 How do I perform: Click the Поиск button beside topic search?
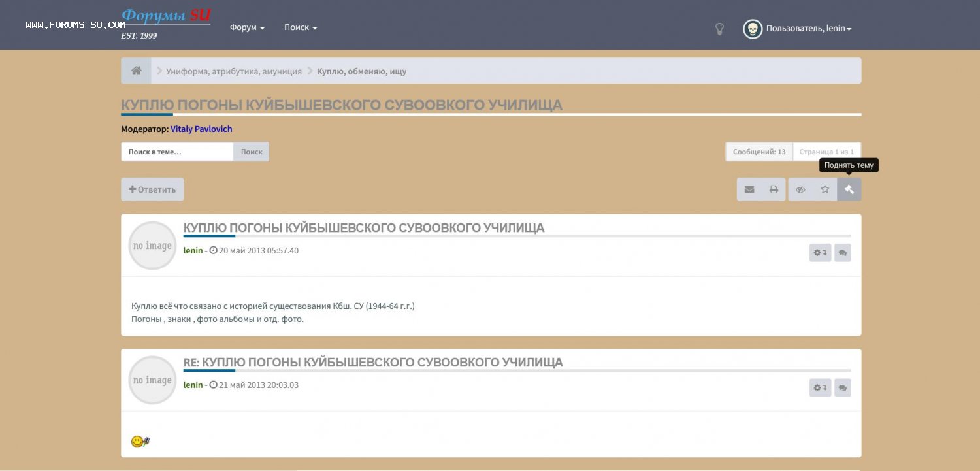252,152
